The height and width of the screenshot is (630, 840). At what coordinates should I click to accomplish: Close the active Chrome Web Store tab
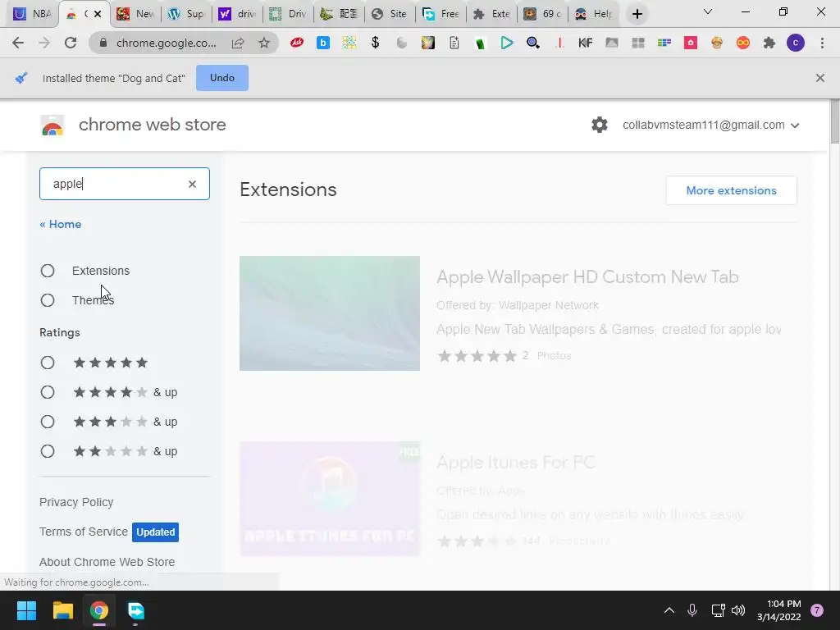[x=98, y=14]
